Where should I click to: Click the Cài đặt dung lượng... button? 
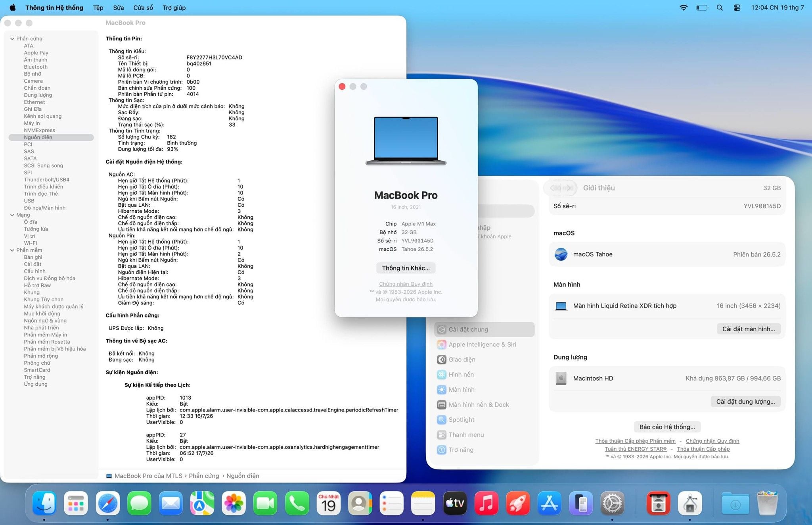pyautogui.click(x=745, y=401)
